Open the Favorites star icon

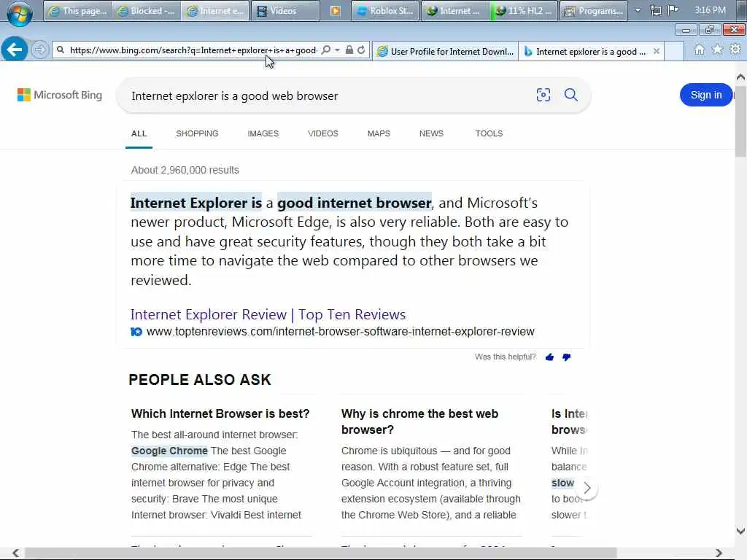[x=717, y=50]
